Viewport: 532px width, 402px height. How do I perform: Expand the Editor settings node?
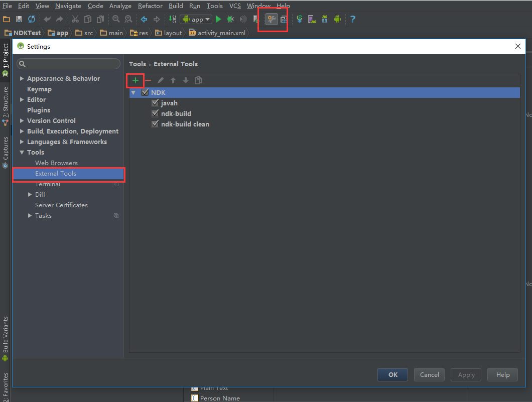[22, 99]
